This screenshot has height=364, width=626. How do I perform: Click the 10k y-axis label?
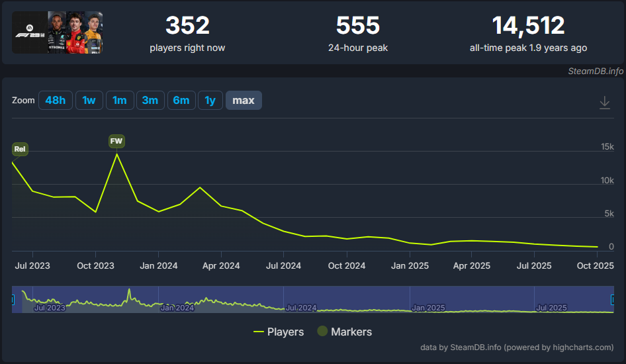coord(607,181)
